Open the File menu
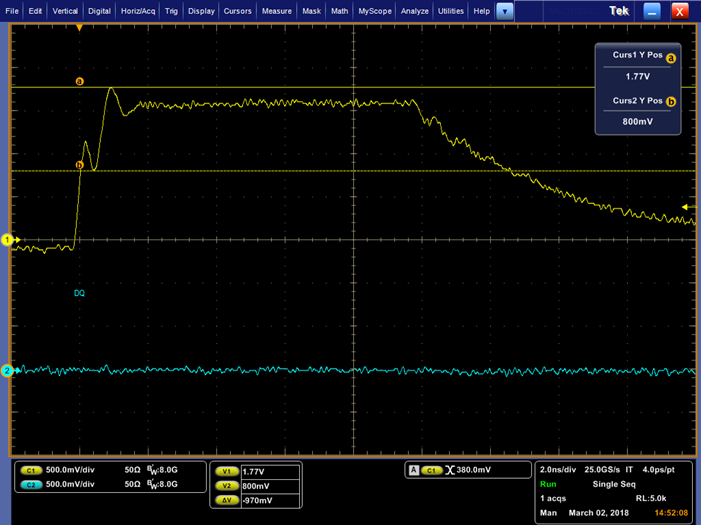The image size is (701, 525). 12,11
